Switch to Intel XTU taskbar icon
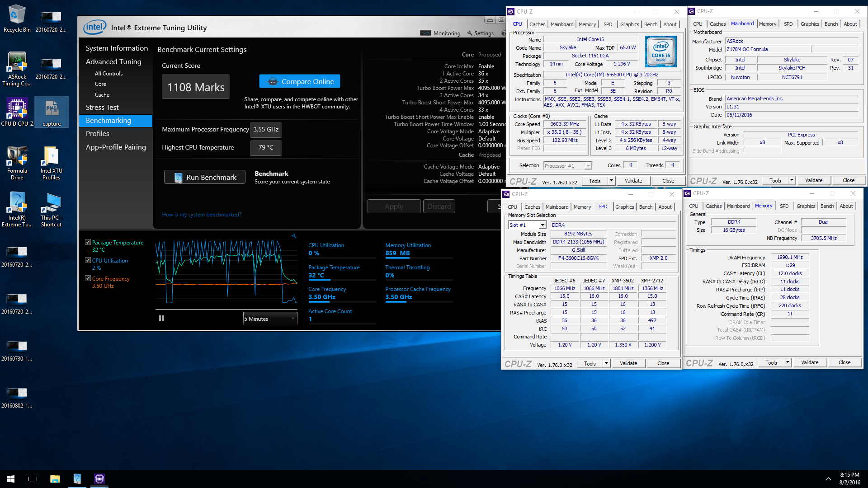 pos(77,479)
